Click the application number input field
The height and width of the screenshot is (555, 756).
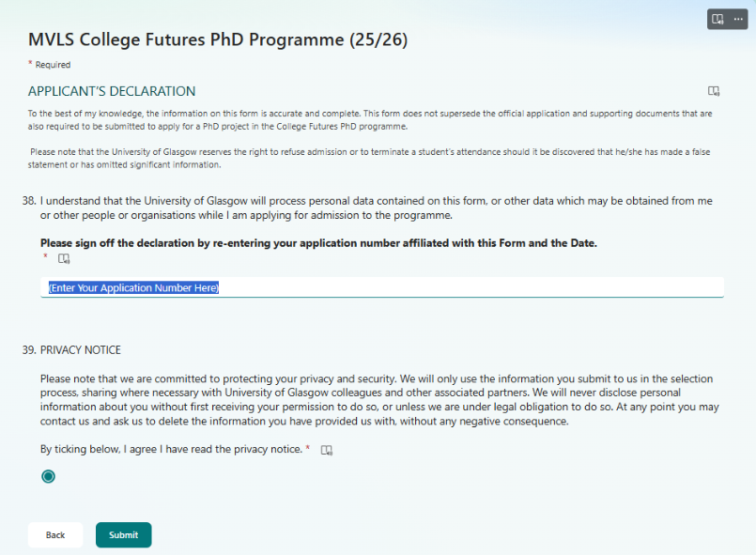(x=381, y=287)
